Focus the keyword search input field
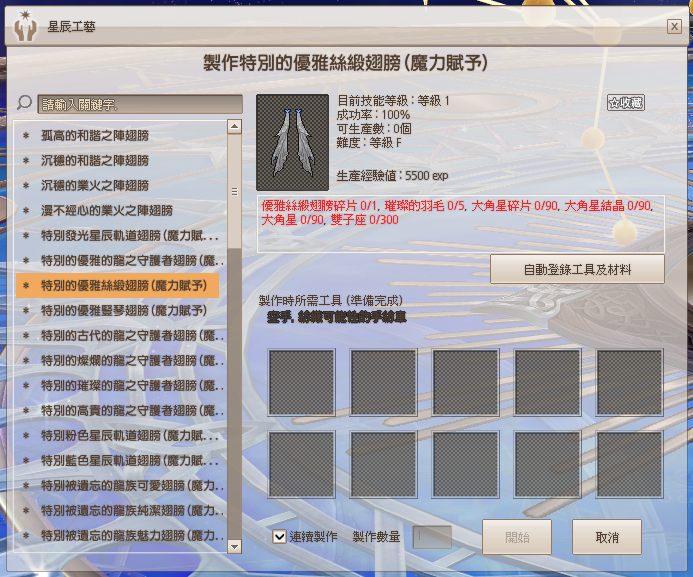Viewport: 693px width, 577px height. pyautogui.click(x=140, y=104)
